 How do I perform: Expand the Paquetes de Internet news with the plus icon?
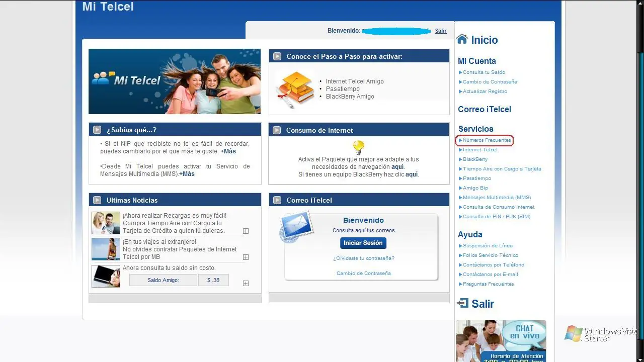(246, 257)
